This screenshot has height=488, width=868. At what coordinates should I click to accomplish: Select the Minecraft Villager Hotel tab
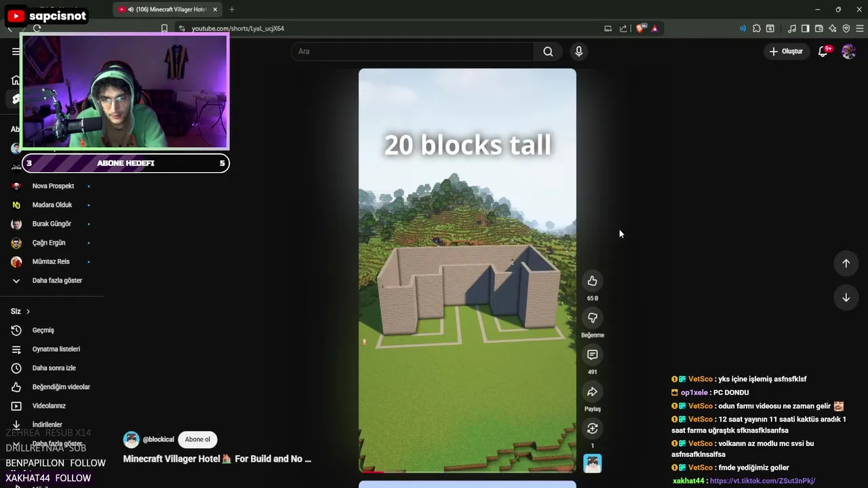point(167,9)
